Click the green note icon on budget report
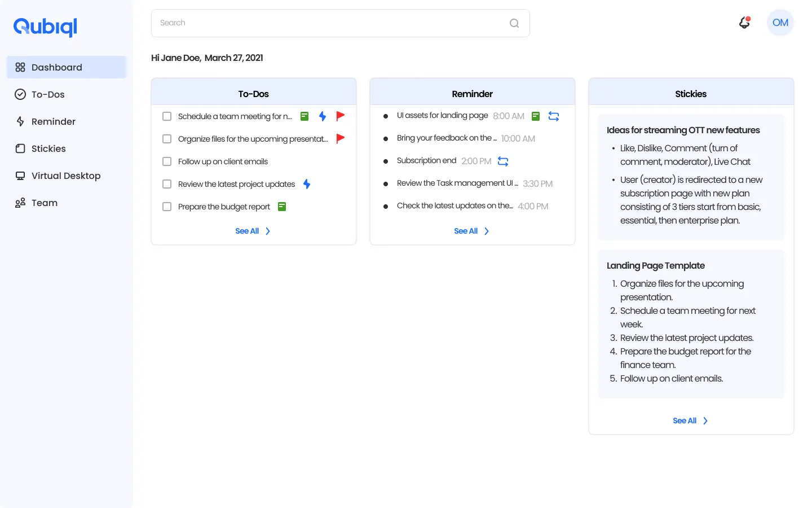 pos(282,207)
